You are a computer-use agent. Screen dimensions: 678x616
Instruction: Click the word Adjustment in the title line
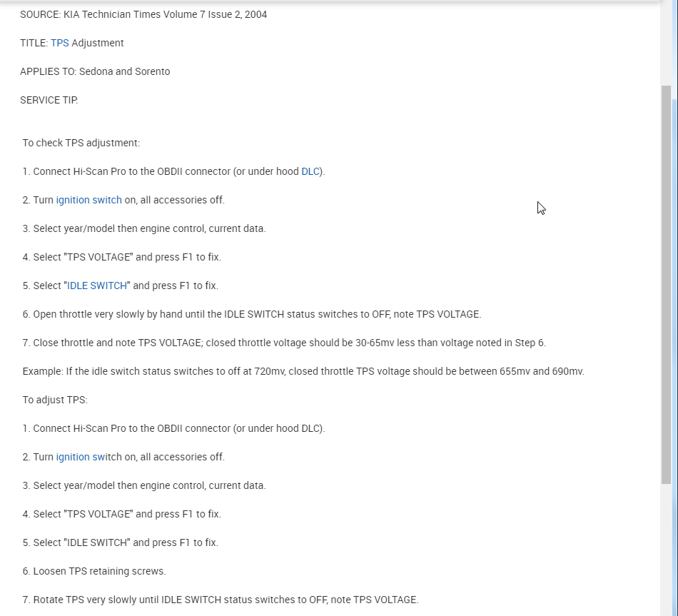tap(98, 43)
